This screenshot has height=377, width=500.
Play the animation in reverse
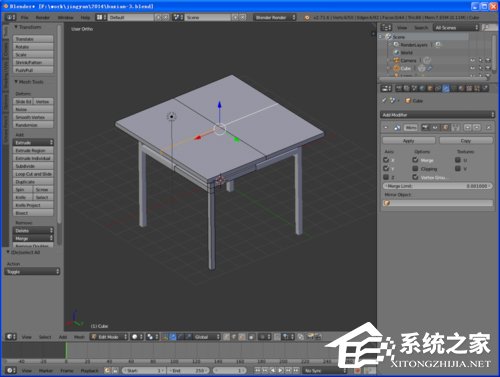tap(273, 370)
